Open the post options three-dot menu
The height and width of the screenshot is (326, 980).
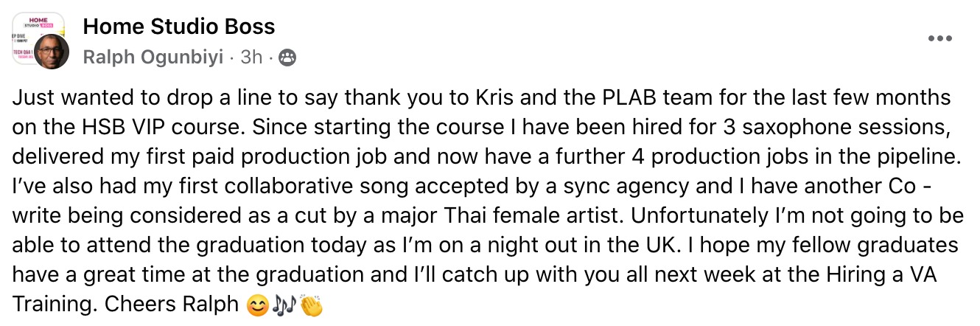(x=939, y=38)
